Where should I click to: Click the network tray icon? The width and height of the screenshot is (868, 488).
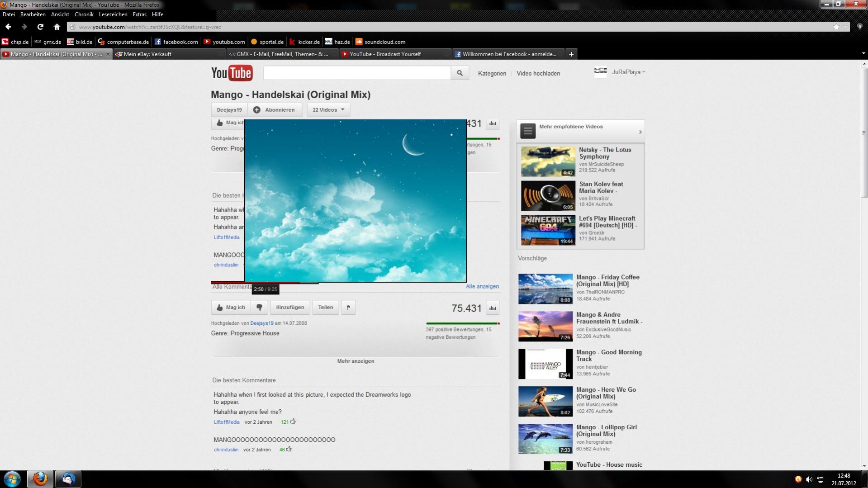click(820, 479)
